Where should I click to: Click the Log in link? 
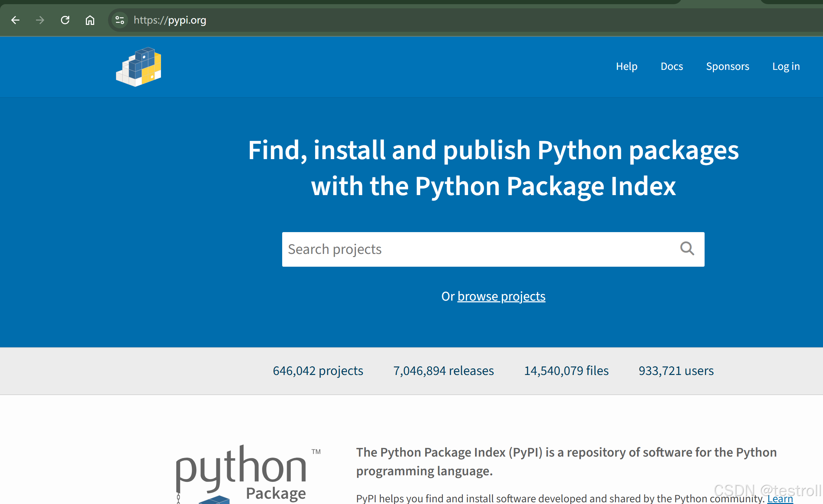(x=786, y=66)
